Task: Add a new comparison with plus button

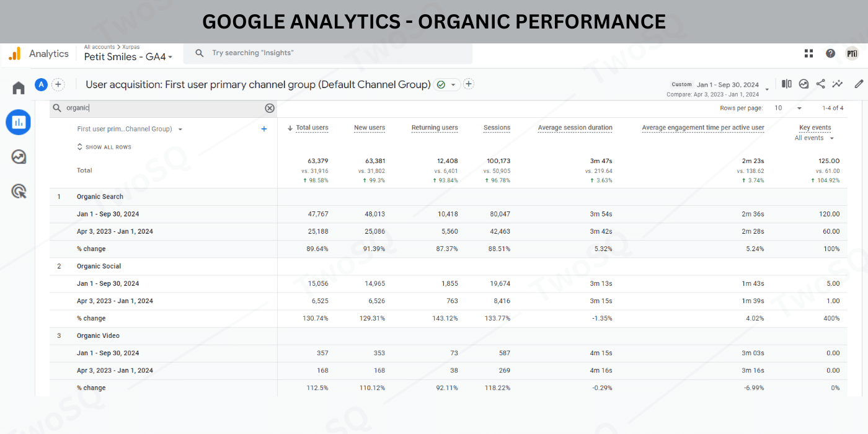Action: pyautogui.click(x=58, y=84)
